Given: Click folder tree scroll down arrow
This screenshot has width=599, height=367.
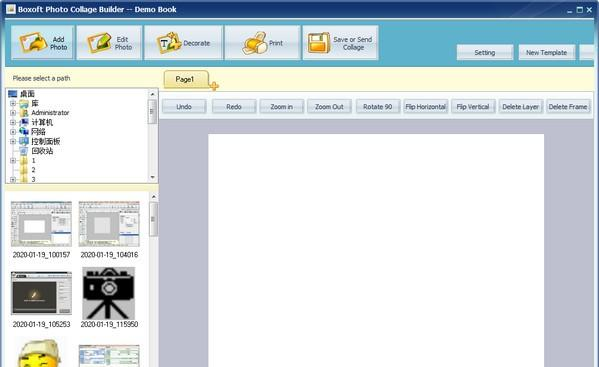Looking at the screenshot, I should point(152,177).
